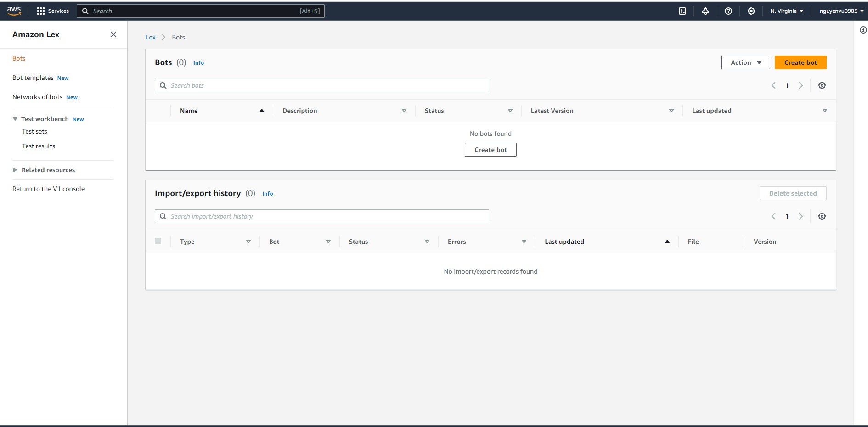Select the checkbox in Import/export history header
This screenshot has height=427, width=868.
pyautogui.click(x=158, y=241)
